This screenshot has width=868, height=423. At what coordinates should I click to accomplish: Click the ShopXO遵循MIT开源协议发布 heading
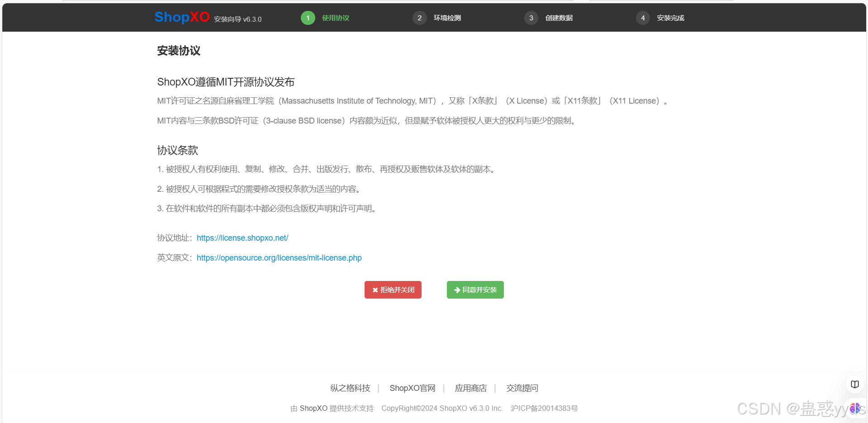point(226,82)
